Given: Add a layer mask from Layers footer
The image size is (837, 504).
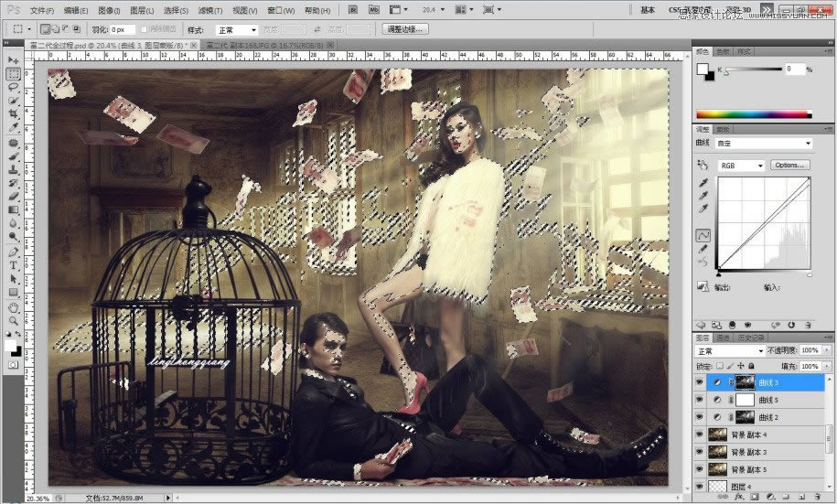Looking at the screenshot, I should tap(755, 498).
